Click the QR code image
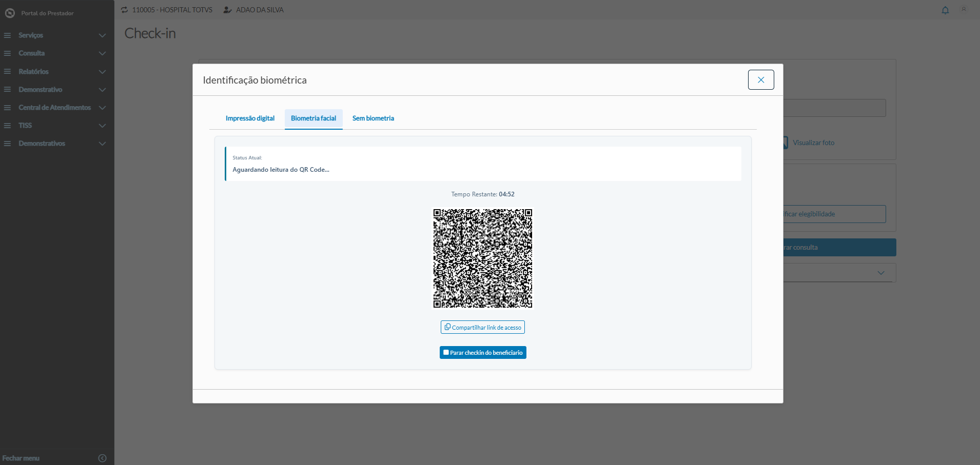This screenshot has width=980, height=465. (x=483, y=258)
